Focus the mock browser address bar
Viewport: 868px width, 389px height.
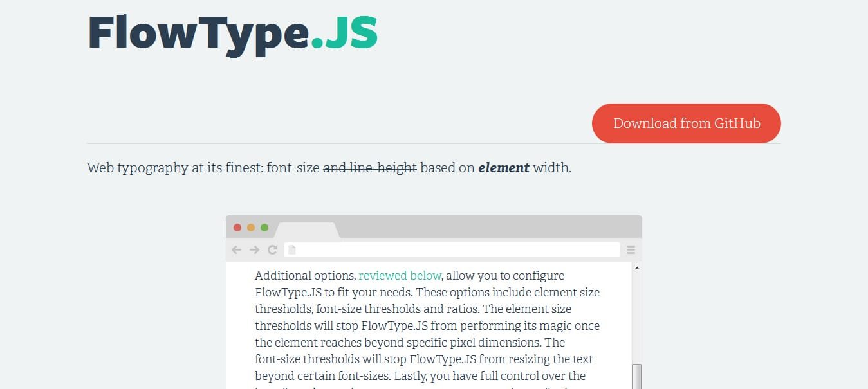click(452, 250)
